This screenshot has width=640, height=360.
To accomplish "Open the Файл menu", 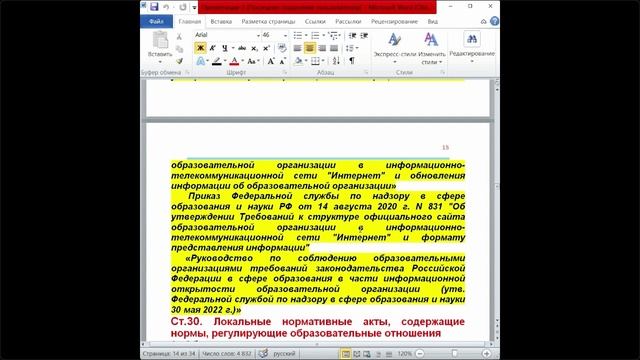I will (x=156, y=21).
